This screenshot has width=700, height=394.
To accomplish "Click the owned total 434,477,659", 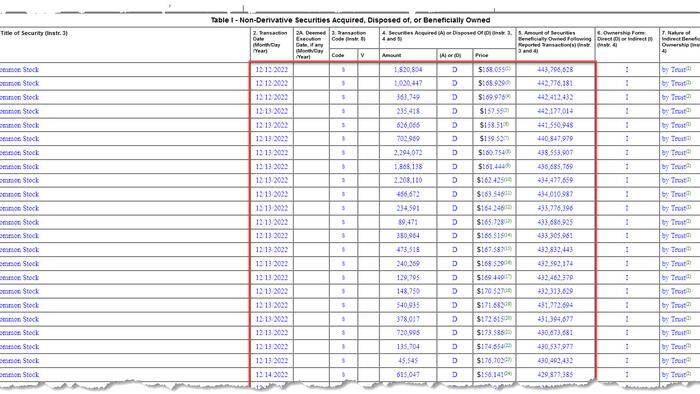I will click(x=555, y=180).
